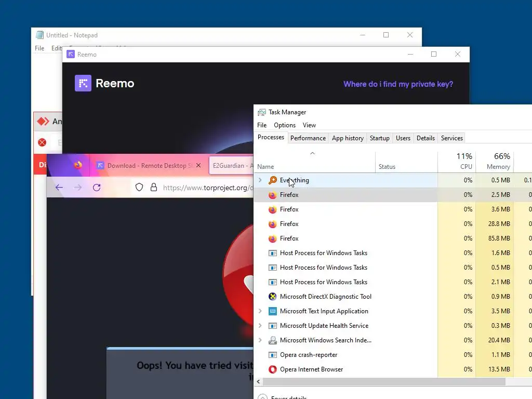Switch to the Details tab

426,138
